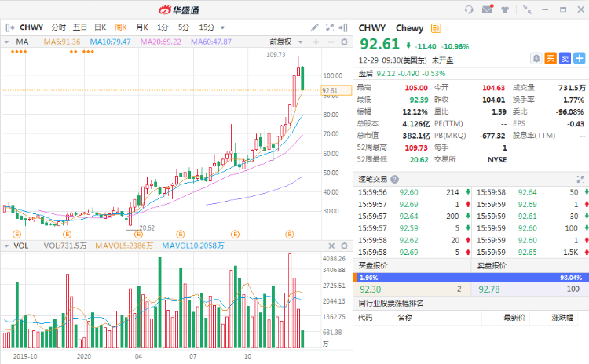Viewport: 589px width, 364px height.
Task: Click the bid price 92.30
Action: tap(371, 289)
